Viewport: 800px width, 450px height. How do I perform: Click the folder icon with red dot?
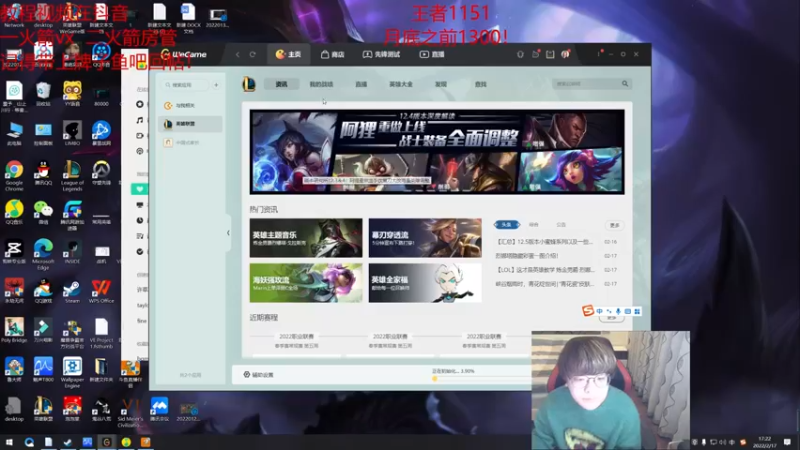pos(536,54)
